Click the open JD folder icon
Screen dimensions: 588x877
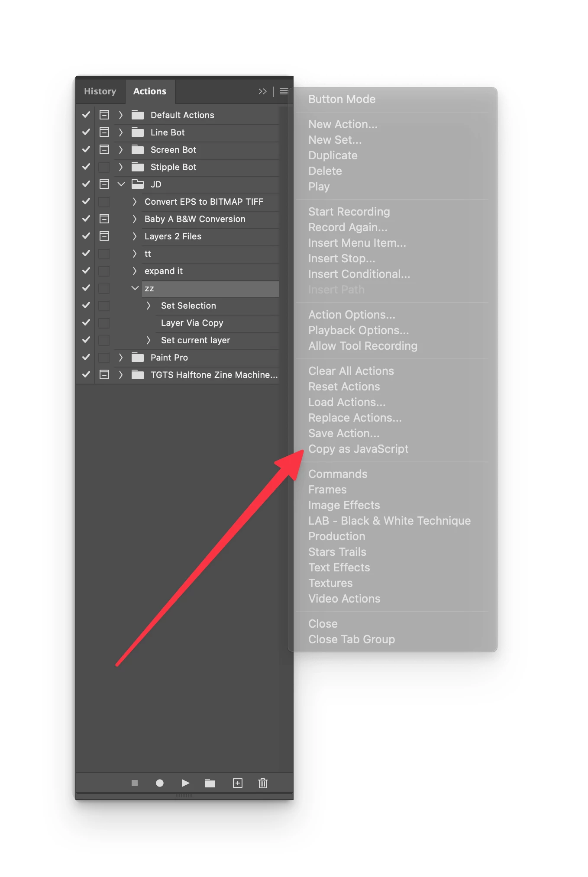138,184
